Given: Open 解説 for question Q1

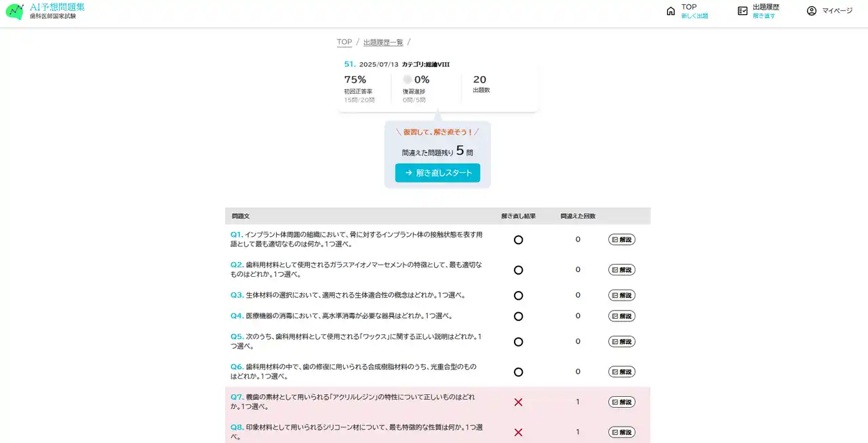Looking at the screenshot, I should (621, 239).
